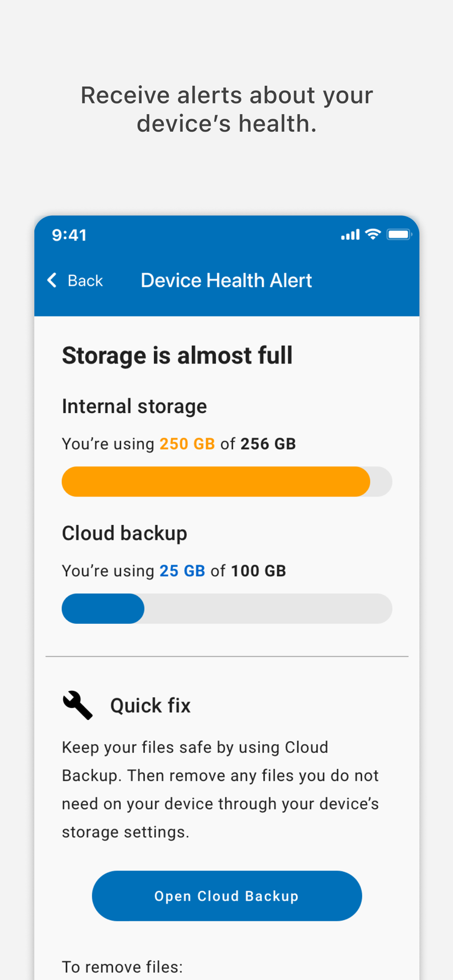Tap the Quick fix description paragraph

coord(220,789)
